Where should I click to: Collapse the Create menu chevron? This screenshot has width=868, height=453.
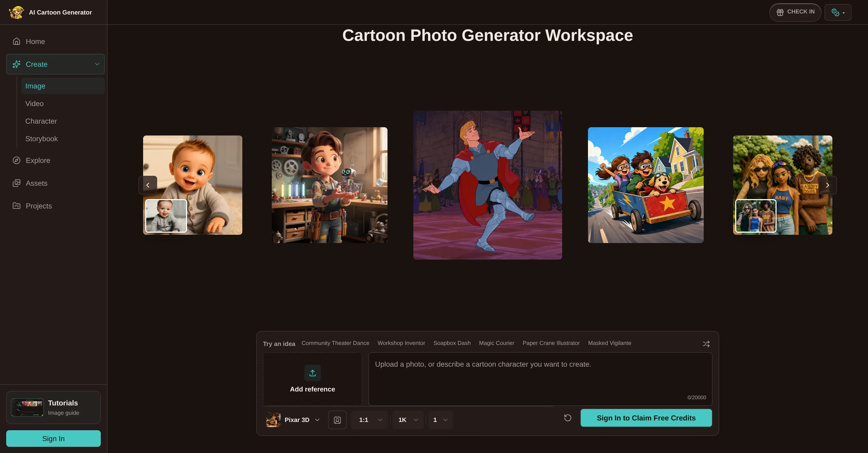tap(97, 64)
